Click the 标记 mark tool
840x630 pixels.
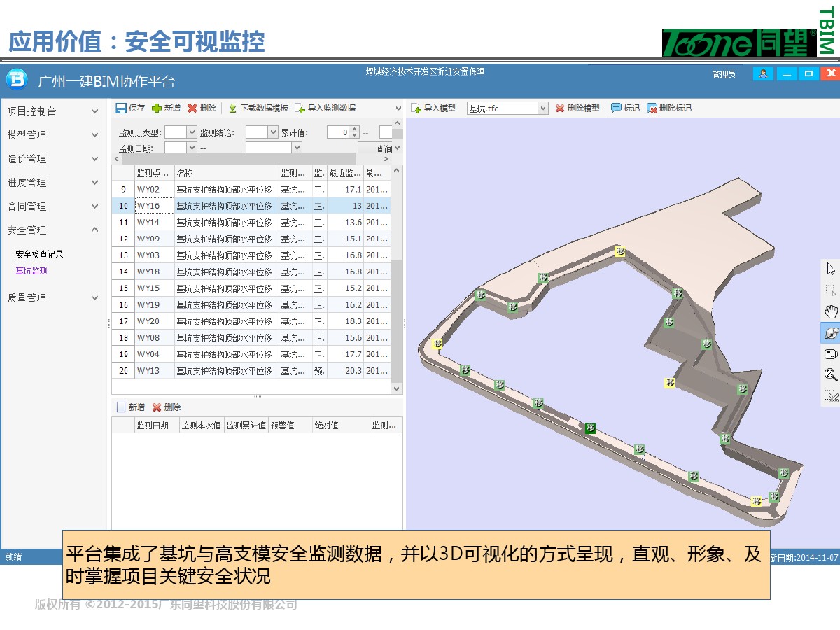point(625,108)
